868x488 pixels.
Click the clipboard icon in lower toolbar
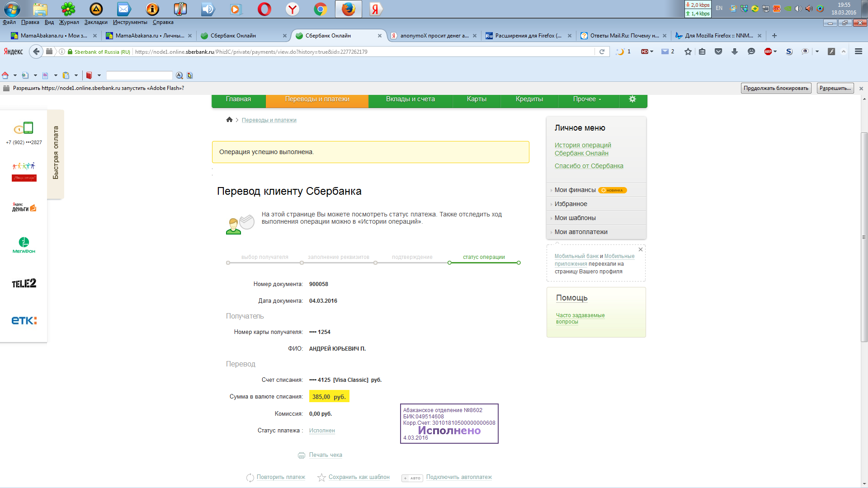tap(66, 75)
